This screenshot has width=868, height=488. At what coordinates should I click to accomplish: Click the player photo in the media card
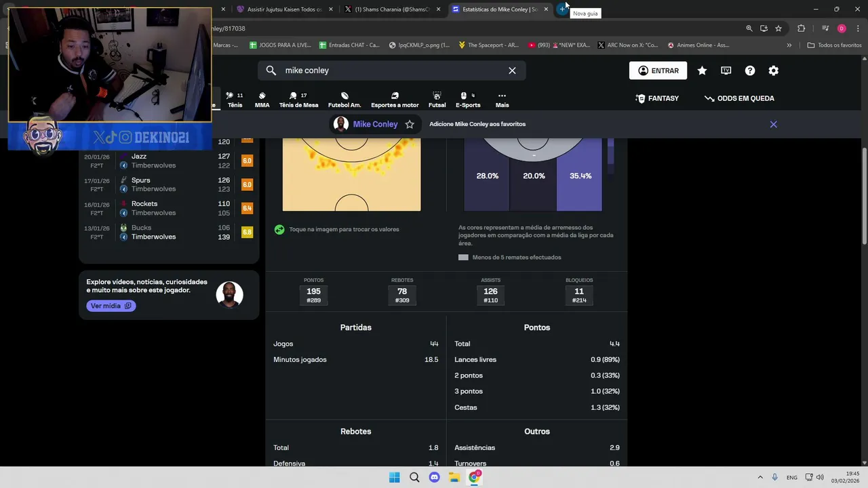(229, 295)
